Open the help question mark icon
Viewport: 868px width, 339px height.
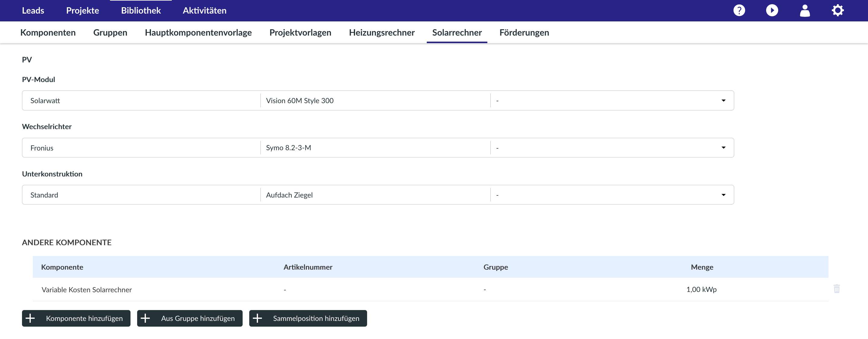pyautogui.click(x=739, y=11)
